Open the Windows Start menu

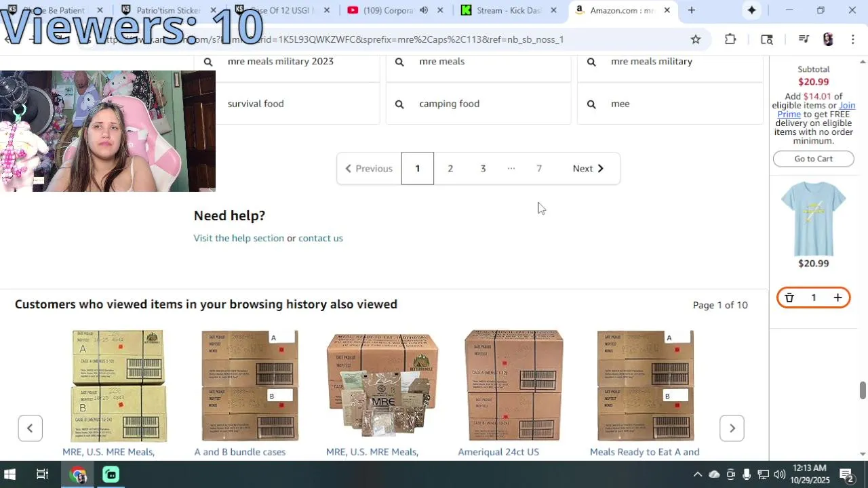click(10, 474)
